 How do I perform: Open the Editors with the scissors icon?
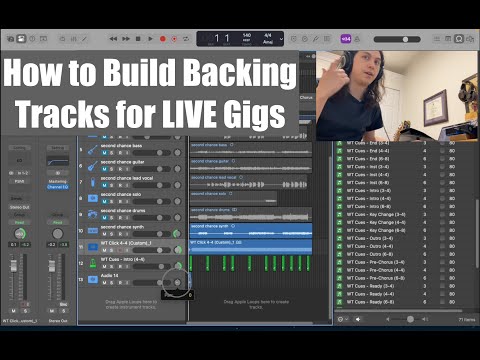85,39
